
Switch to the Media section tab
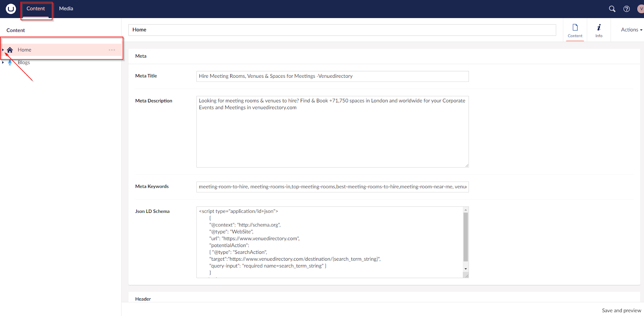point(66,8)
